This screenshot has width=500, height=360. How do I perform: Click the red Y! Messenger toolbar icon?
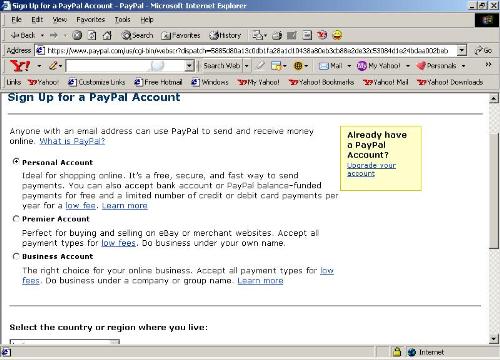pos(322,35)
